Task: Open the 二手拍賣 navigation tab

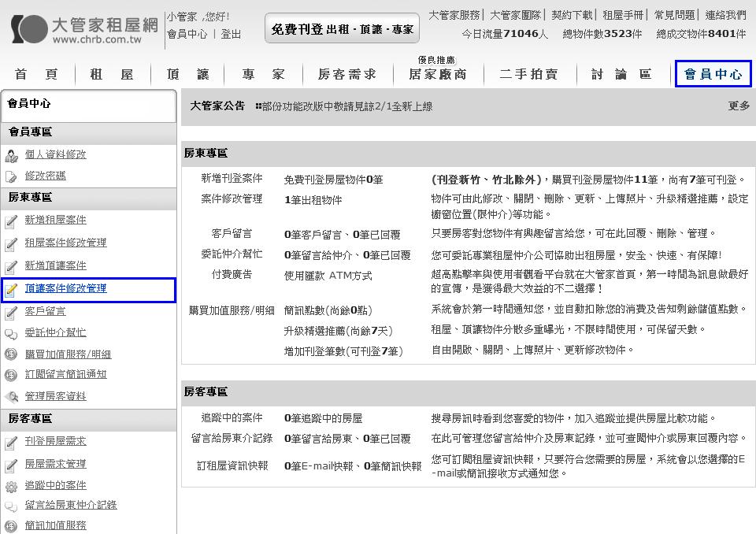Action: click(529, 74)
